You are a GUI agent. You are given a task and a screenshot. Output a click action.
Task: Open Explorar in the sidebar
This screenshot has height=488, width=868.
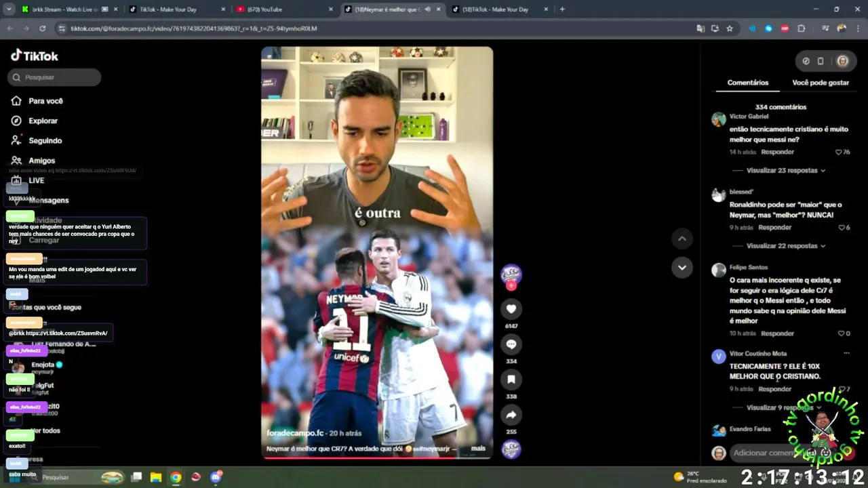[35, 121]
